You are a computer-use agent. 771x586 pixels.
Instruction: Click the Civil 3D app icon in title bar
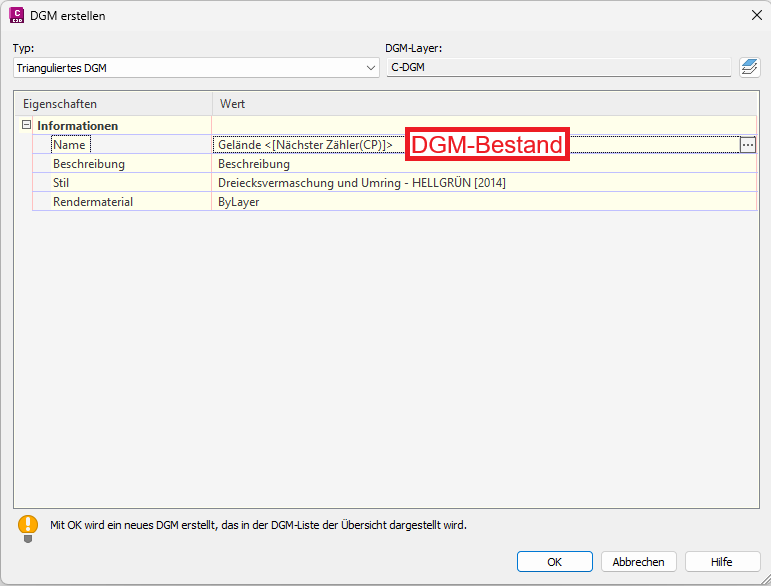click(x=16, y=15)
